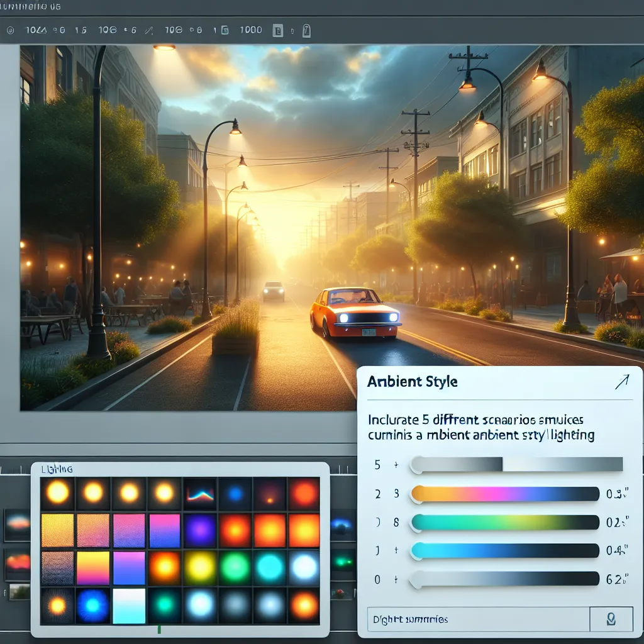The height and width of the screenshot is (644, 644).
Task: Select the sunset cloud thumbnail in the left strip
Action: tap(17, 524)
